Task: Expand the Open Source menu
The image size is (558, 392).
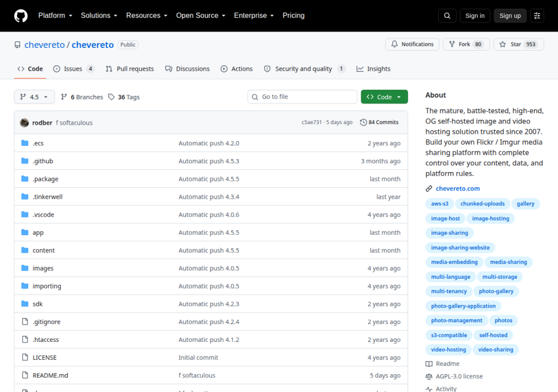Action: pyautogui.click(x=201, y=16)
